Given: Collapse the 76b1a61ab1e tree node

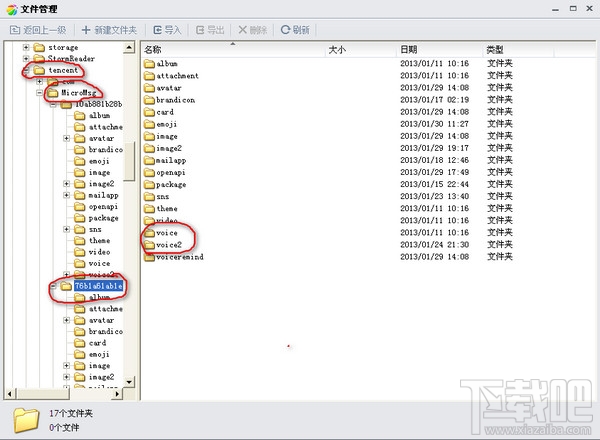Looking at the screenshot, I should tap(53, 286).
